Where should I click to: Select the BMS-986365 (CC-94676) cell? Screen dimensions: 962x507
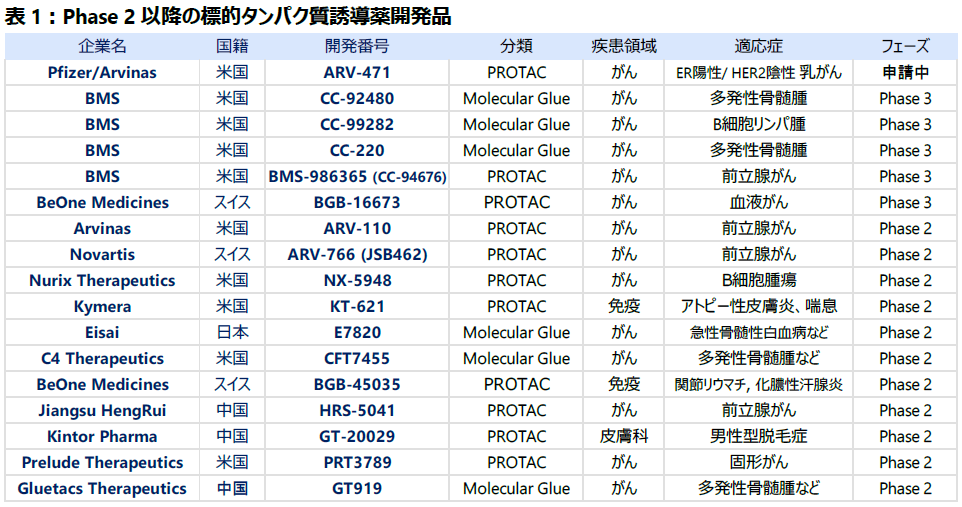pyautogui.click(x=357, y=177)
